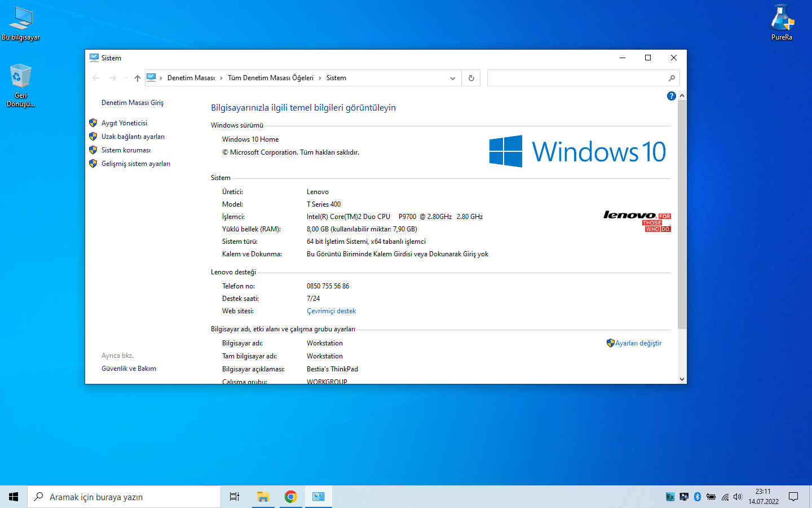This screenshot has height=508, width=812.
Task: Click the vertical scrollbar thumb in Sistem
Action: click(682, 214)
